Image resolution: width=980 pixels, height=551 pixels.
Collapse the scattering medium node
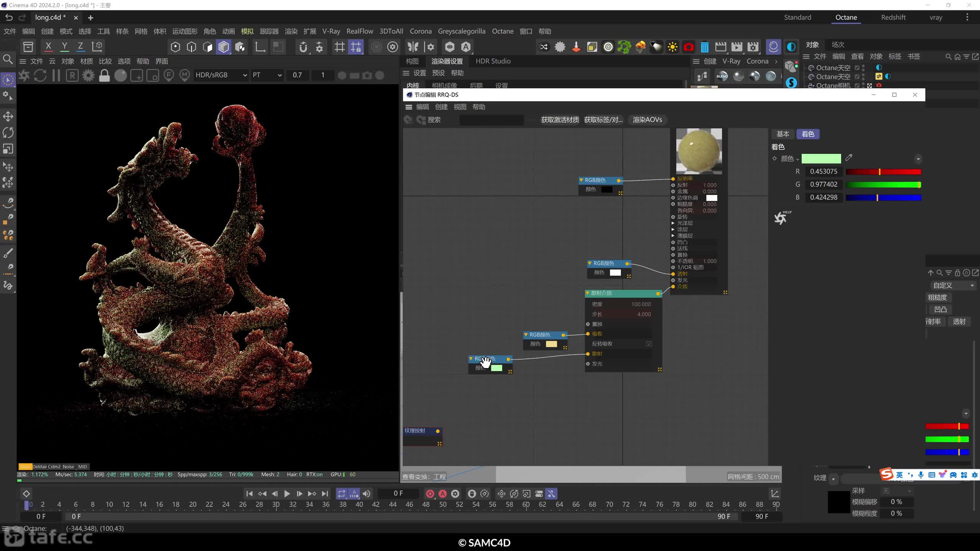click(x=588, y=293)
